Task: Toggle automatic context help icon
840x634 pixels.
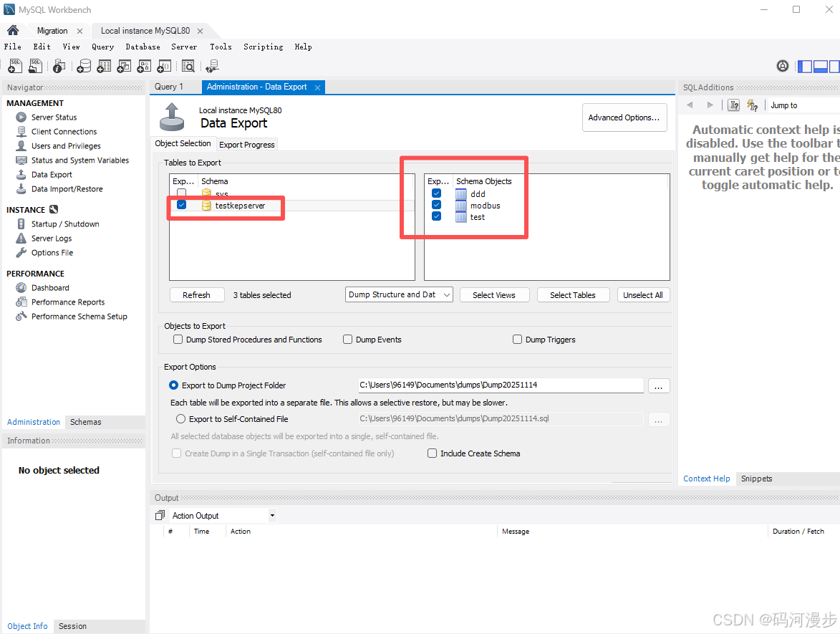Action: point(752,105)
